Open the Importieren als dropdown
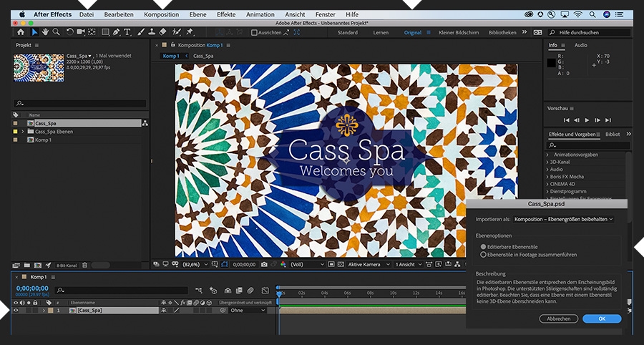644x345 pixels. [564, 219]
